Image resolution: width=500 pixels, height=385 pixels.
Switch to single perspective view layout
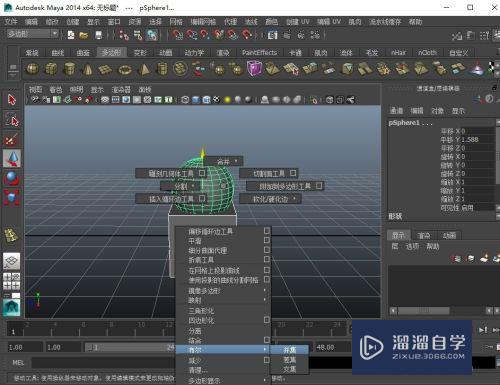(x=12, y=261)
